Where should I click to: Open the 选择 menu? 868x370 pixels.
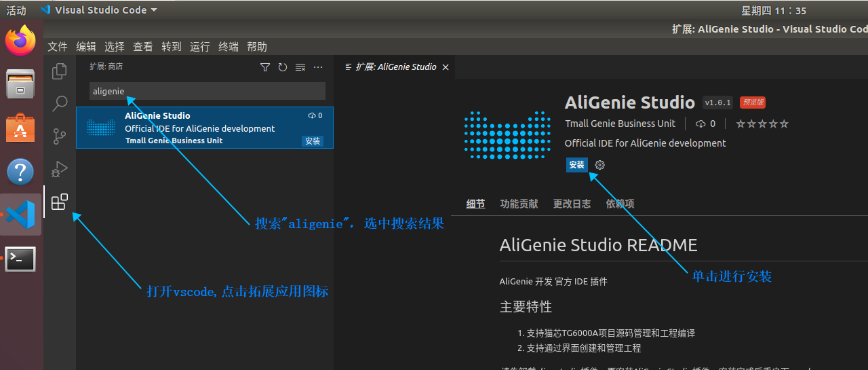[x=115, y=47]
